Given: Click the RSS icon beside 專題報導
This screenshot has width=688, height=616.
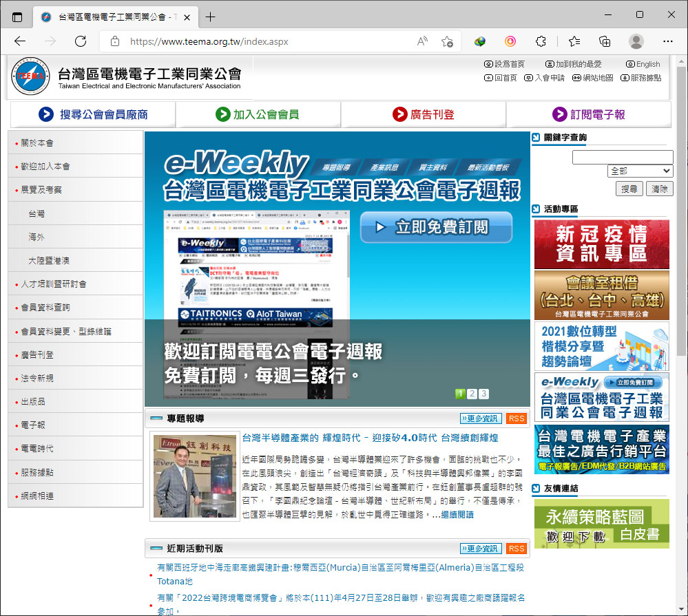Looking at the screenshot, I should pyautogui.click(x=516, y=418).
